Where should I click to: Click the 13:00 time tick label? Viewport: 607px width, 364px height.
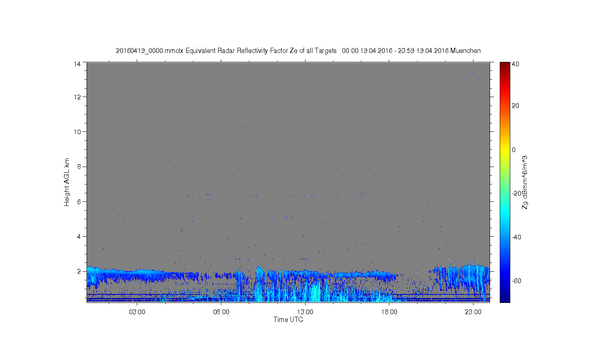coord(305,312)
